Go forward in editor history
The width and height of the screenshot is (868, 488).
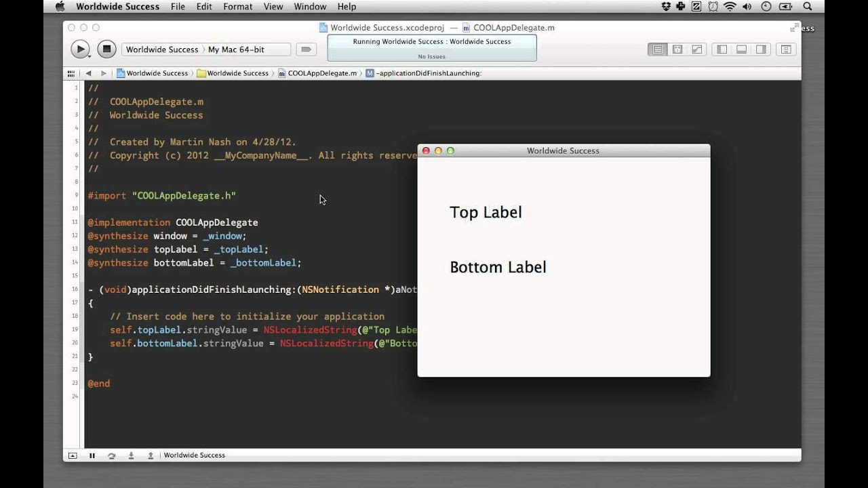click(103, 73)
